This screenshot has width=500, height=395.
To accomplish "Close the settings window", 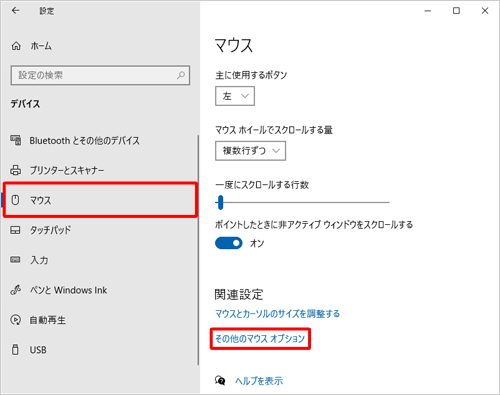I will pyautogui.click(x=485, y=11).
